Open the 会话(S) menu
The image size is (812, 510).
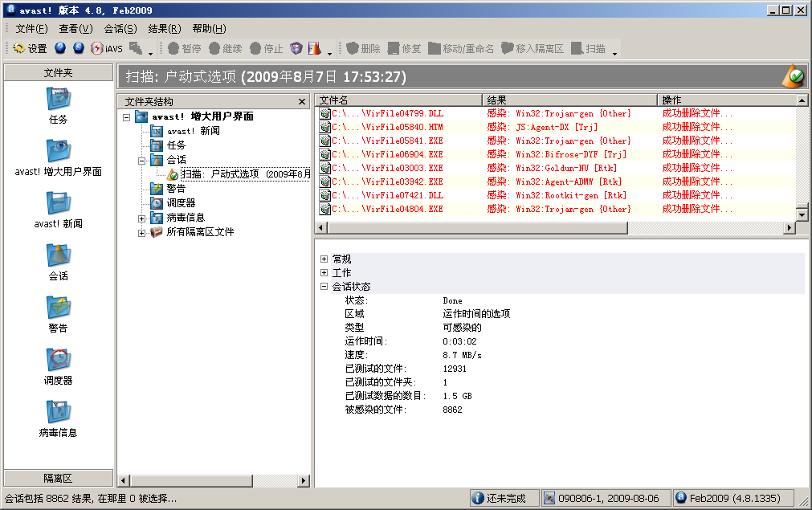pos(120,29)
